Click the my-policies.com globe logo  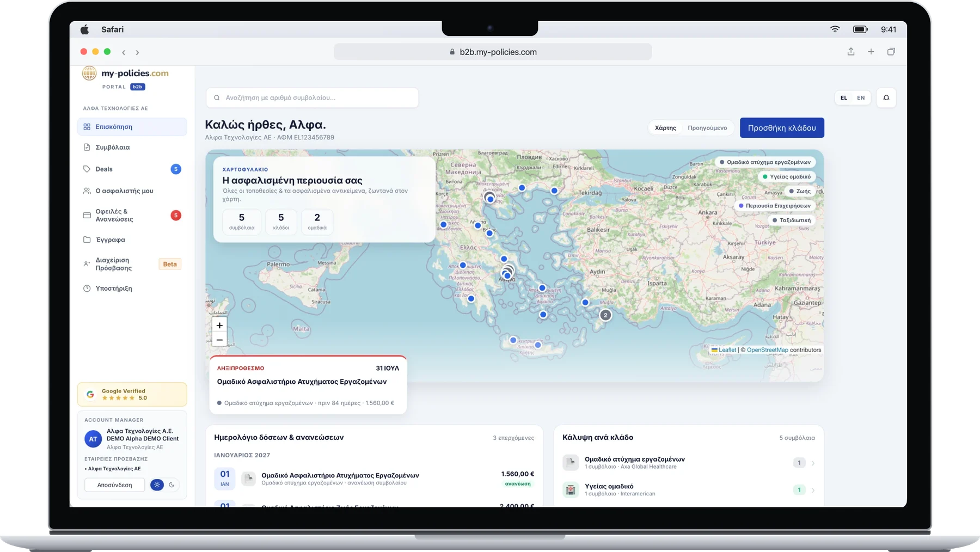click(89, 73)
